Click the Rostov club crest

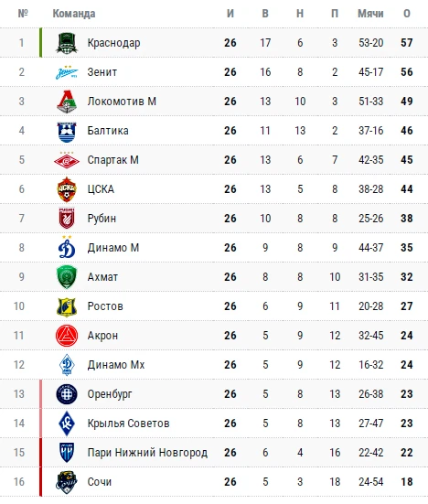67,306
